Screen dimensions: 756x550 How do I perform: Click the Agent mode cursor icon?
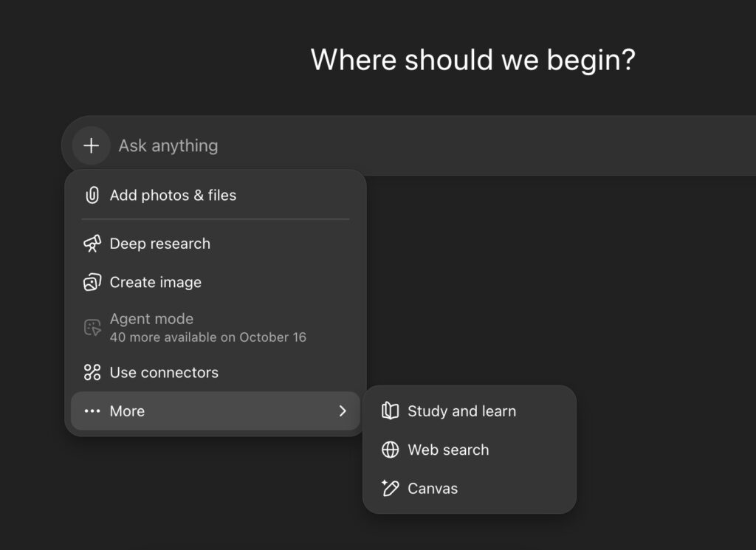click(92, 328)
